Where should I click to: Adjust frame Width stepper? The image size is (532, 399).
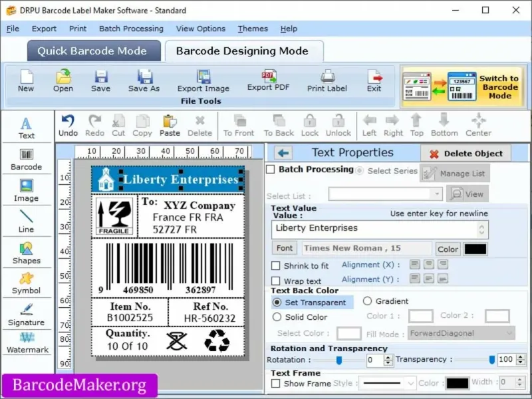(x=519, y=382)
